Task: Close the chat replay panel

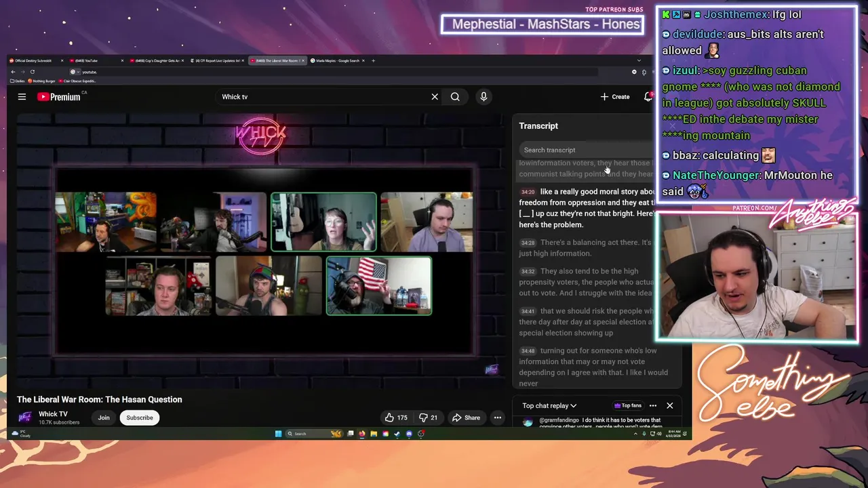Action: pos(670,406)
